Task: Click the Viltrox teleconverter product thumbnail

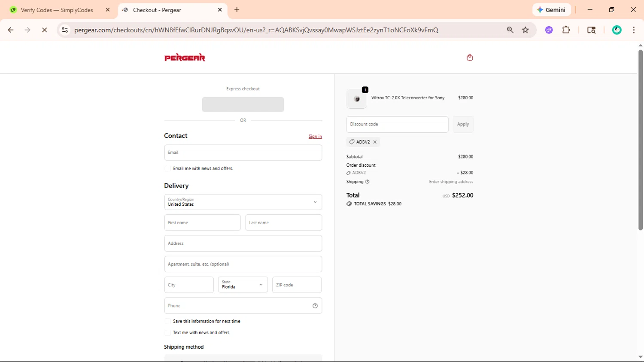Action: (x=357, y=99)
